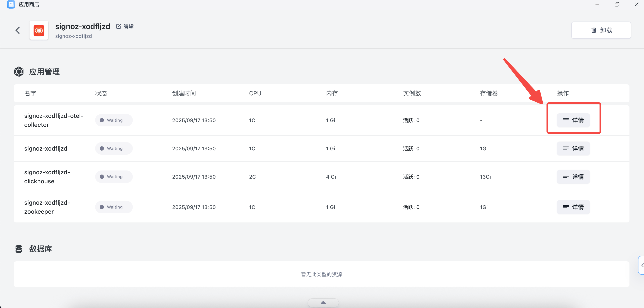Expand the right side panel chevron
The width and height of the screenshot is (644, 308).
point(642,265)
